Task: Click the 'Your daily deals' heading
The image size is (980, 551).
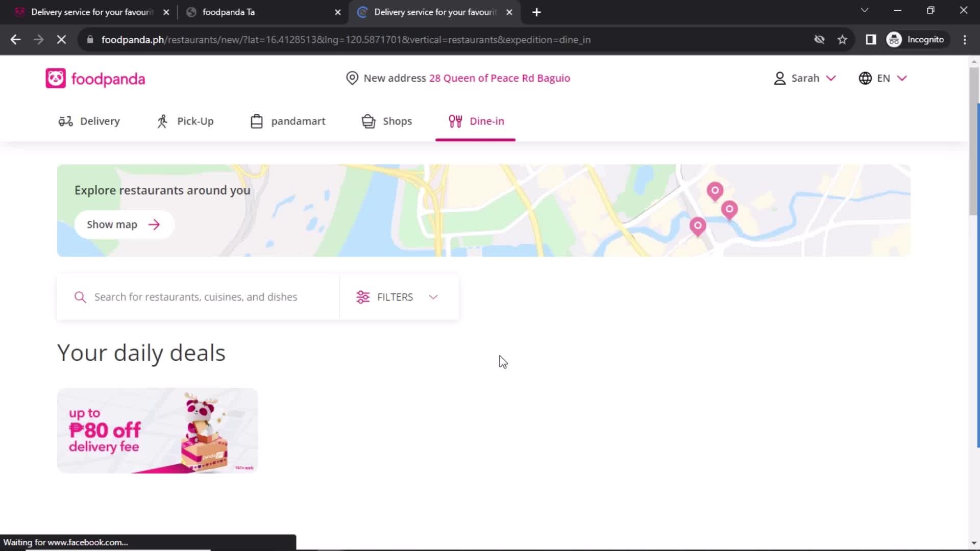Action: (141, 353)
